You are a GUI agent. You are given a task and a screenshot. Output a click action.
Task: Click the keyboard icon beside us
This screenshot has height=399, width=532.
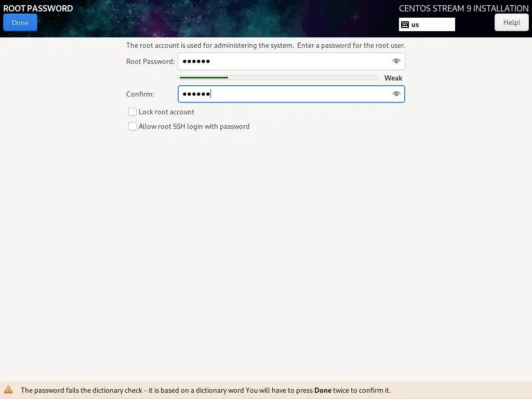coord(405,24)
